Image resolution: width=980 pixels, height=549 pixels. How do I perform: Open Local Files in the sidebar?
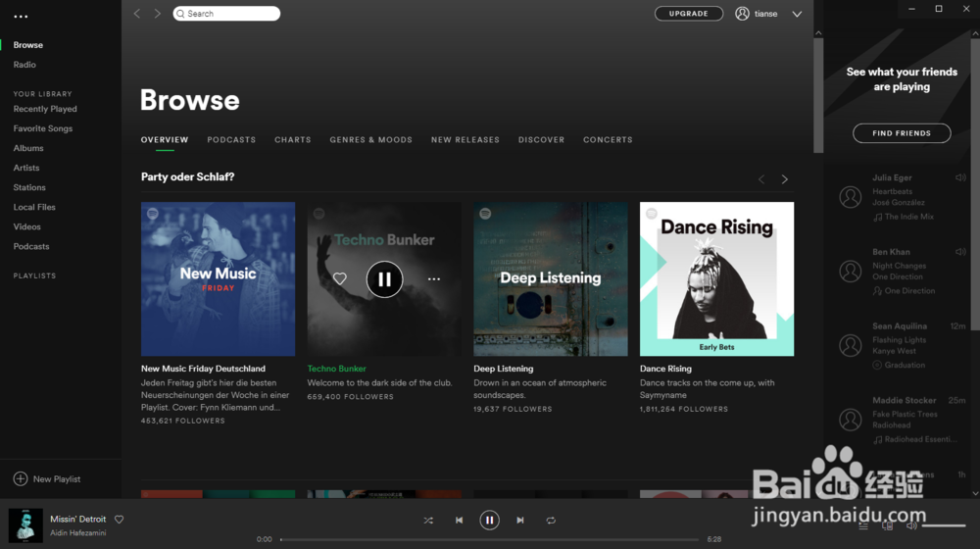click(x=34, y=207)
